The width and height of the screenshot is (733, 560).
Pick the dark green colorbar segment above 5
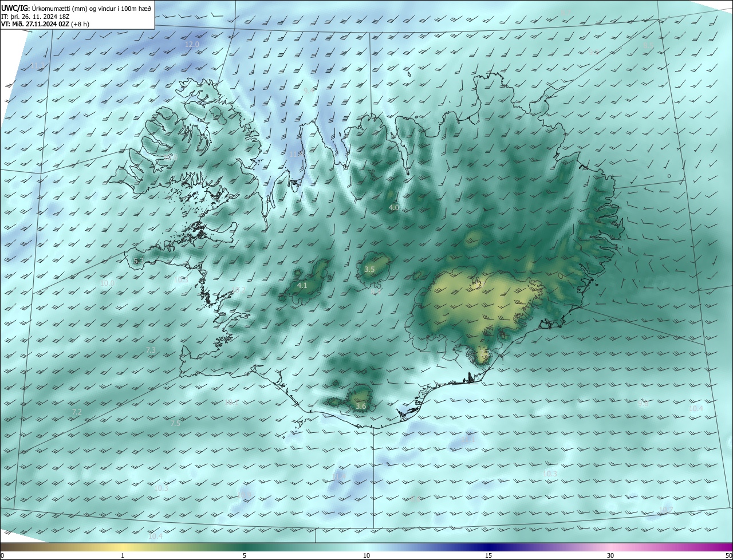pos(245,547)
